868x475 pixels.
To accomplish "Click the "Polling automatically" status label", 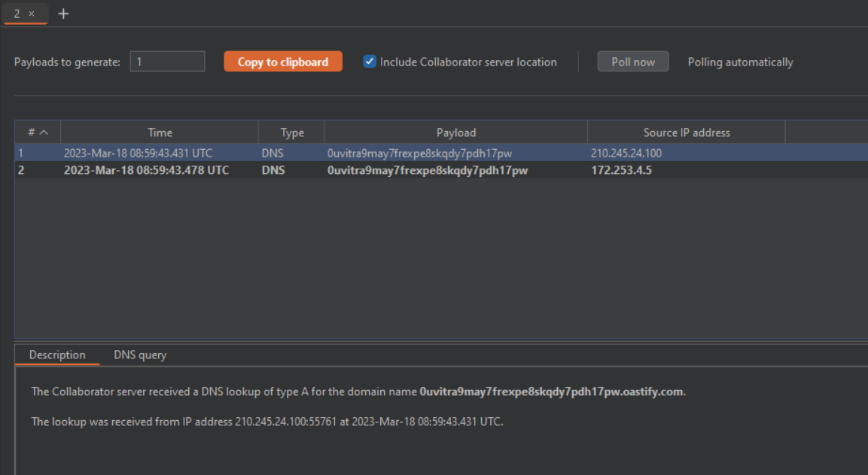I will [740, 62].
